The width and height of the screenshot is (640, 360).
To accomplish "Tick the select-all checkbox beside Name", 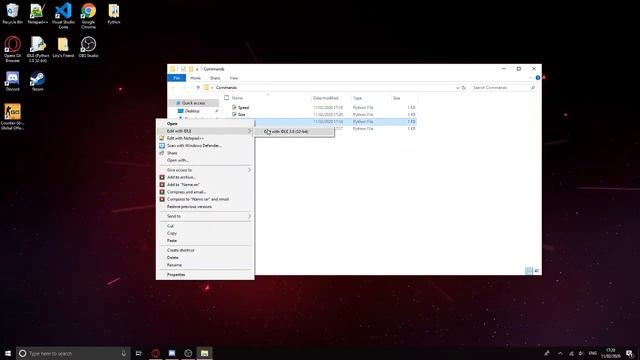I will coord(227,98).
